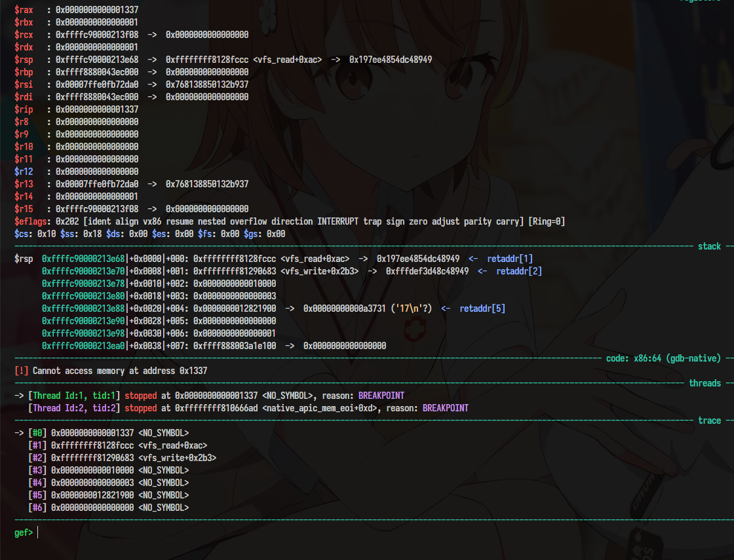This screenshot has width=734, height=560.
Task: Click the $rdx register label
Action: tap(24, 47)
